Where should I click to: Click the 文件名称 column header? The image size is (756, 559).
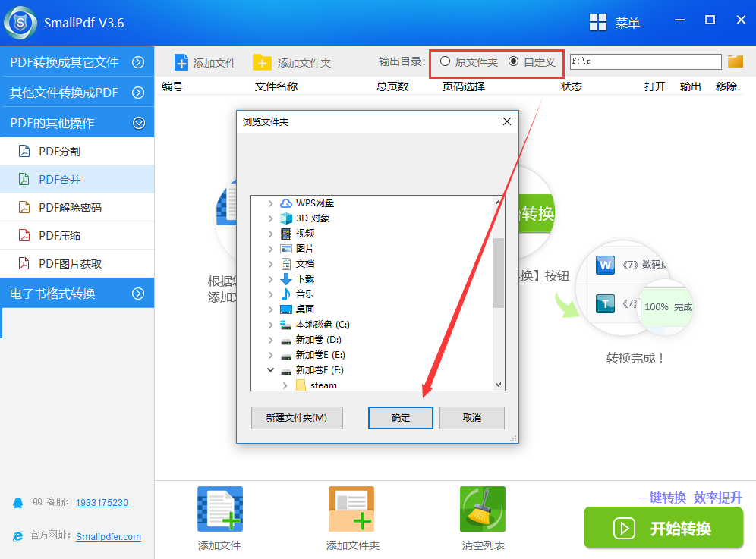276,86
